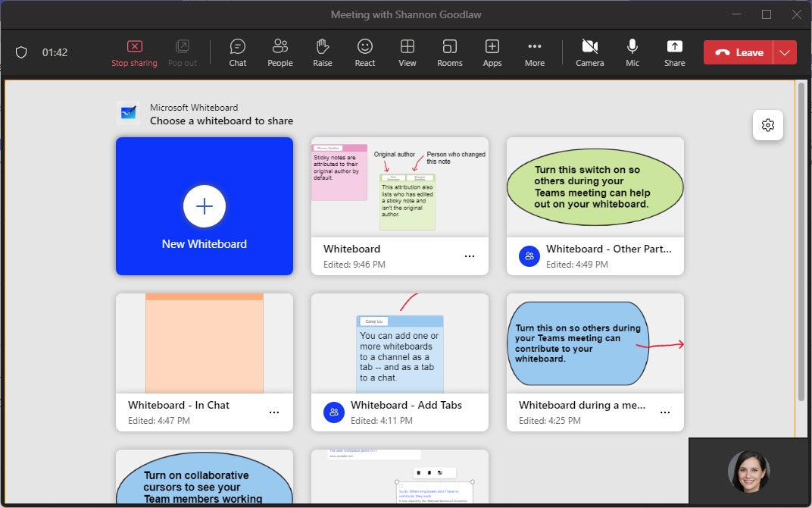Open whiteboard settings gear

(x=768, y=125)
